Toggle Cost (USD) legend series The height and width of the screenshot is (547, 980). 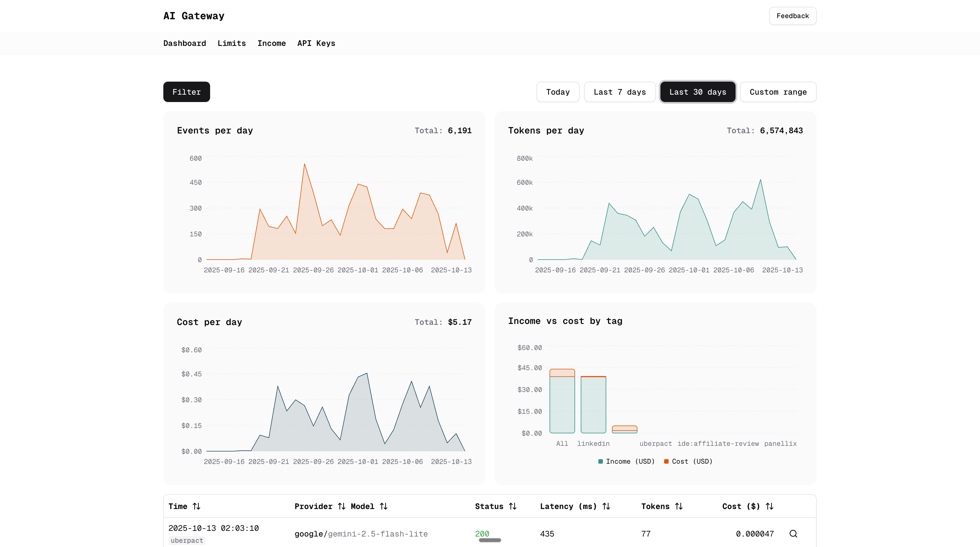coord(688,461)
